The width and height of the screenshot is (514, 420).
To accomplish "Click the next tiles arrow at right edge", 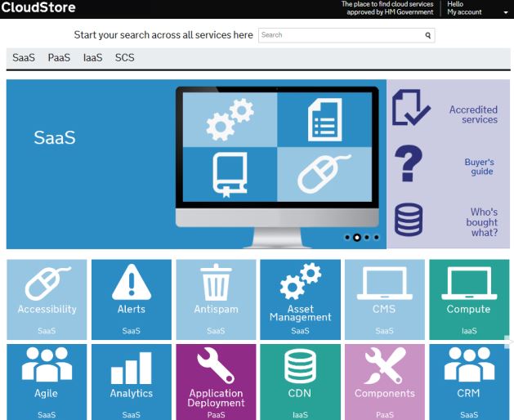I will click(508, 342).
